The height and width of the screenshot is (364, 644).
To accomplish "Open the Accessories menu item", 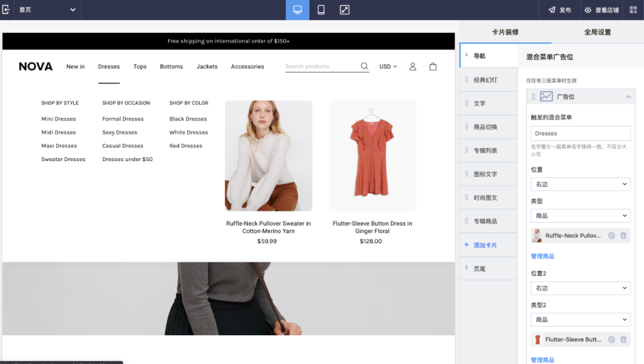I will coord(247,67).
